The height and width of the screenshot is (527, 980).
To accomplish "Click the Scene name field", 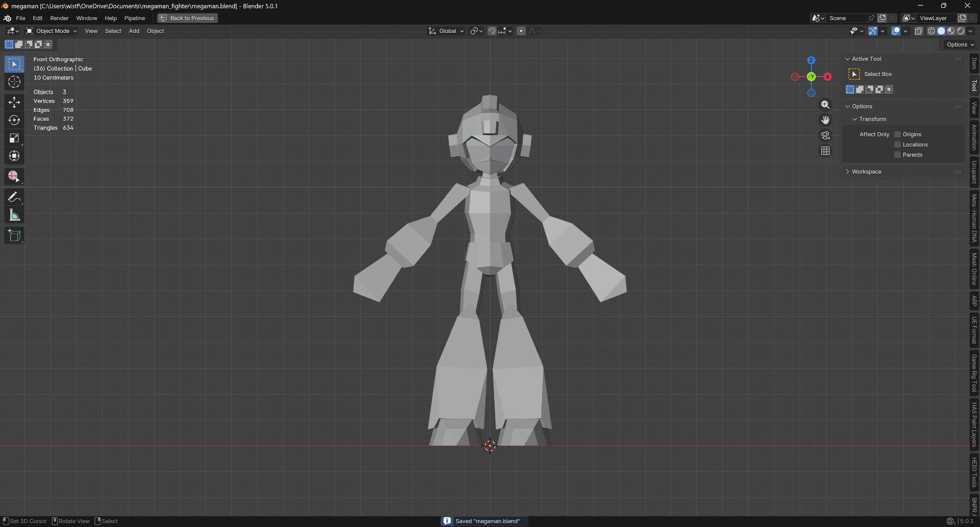I will 846,18.
